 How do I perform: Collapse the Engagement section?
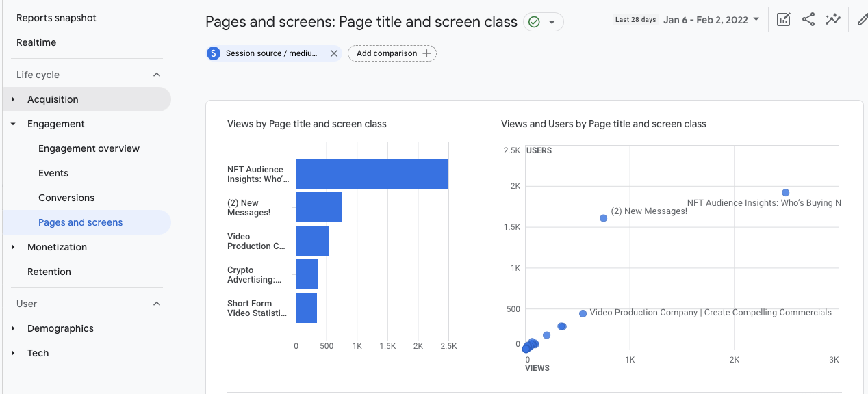[x=12, y=124]
